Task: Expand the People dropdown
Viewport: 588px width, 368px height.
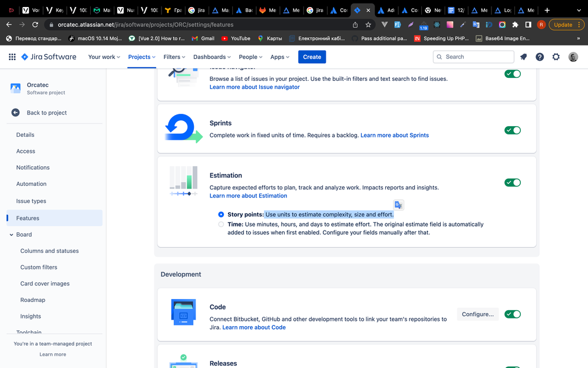Action: pyautogui.click(x=250, y=57)
